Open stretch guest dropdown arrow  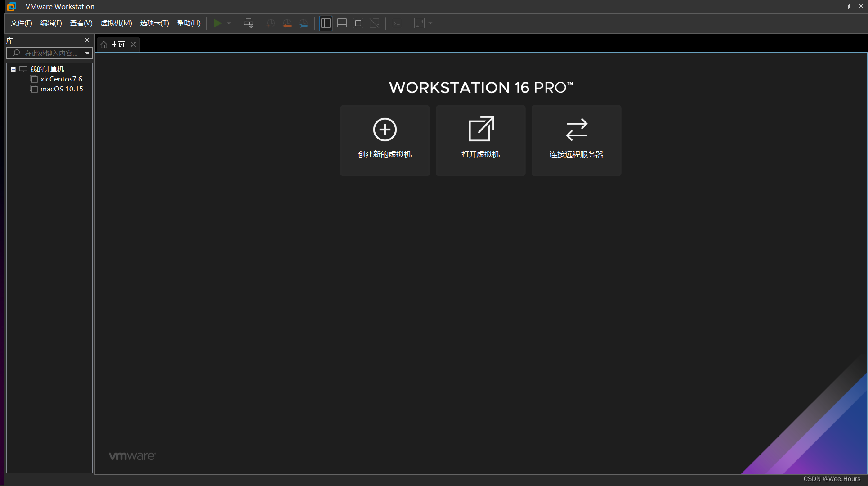coord(430,23)
